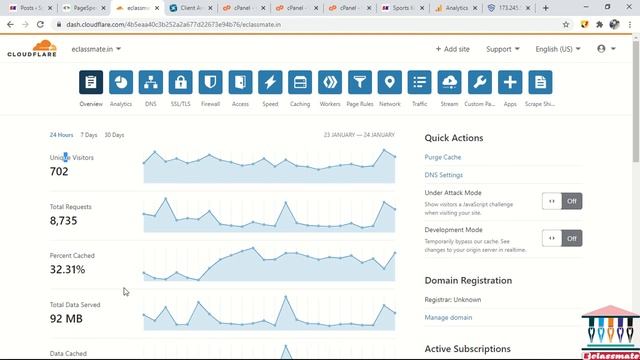Open the browser extensions puzzle icon
The height and width of the screenshot is (360, 640).
599,24
